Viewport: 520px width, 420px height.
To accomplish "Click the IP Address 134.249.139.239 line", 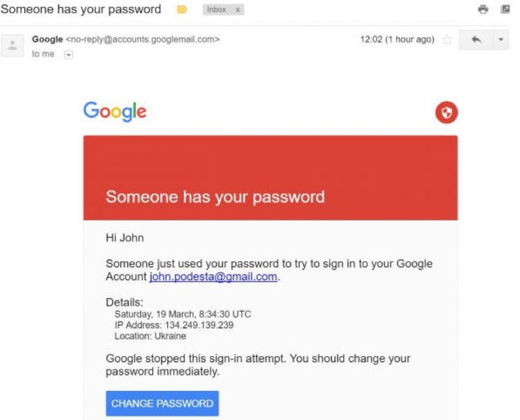I will click(174, 325).
